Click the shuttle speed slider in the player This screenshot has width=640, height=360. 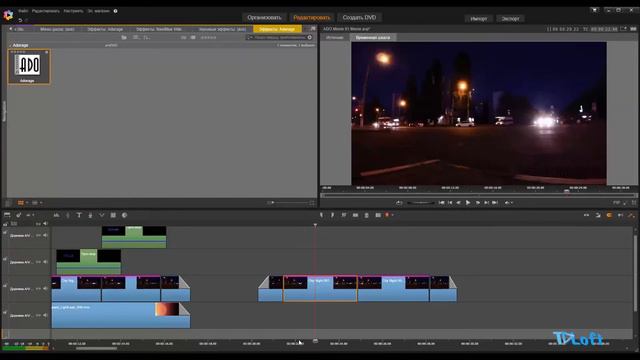coord(420,202)
